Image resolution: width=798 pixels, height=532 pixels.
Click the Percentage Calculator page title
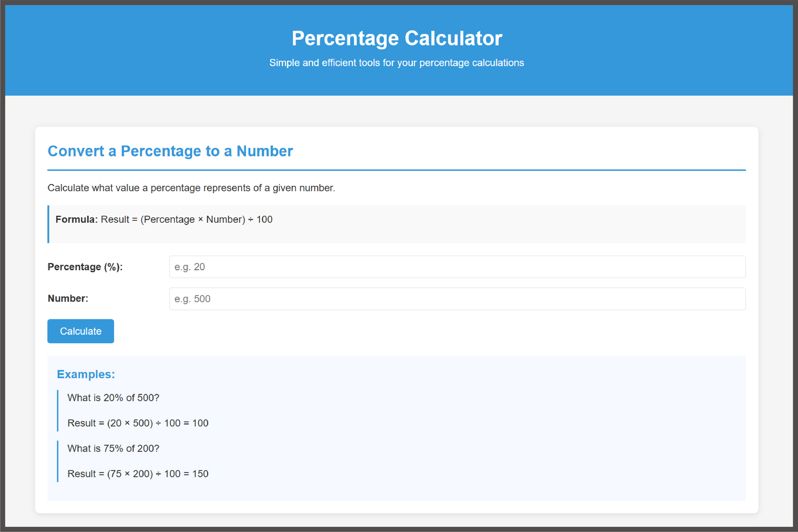(x=397, y=38)
